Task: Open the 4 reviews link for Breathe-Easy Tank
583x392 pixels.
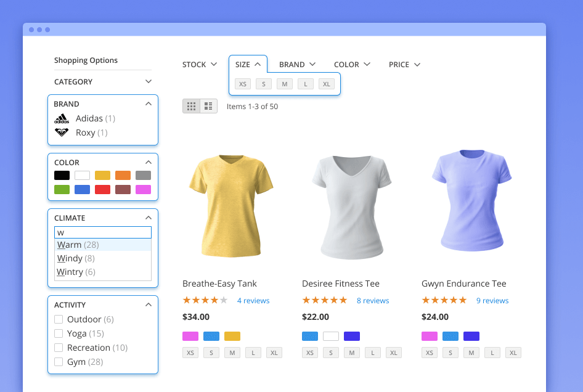Action: pyautogui.click(x=253, y=300)
